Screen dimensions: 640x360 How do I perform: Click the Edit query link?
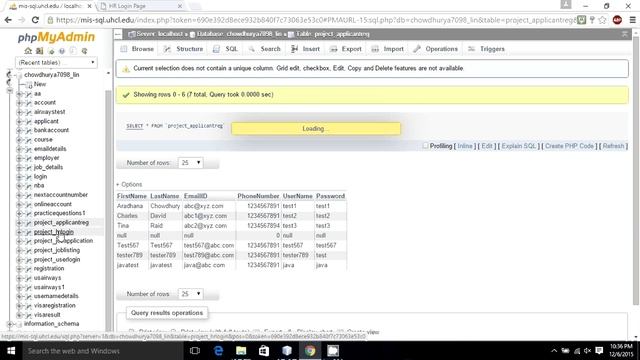click(x=487, y=146)
